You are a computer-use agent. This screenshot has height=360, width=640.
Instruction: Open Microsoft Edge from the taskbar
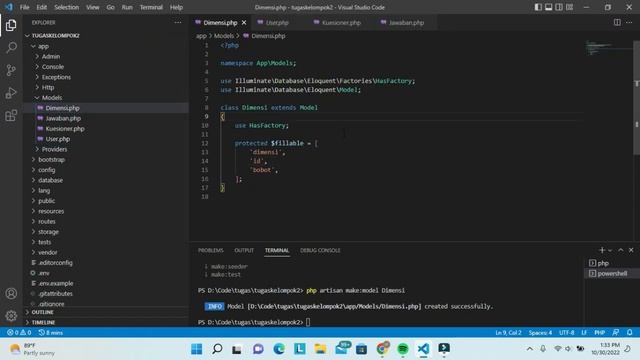coord(279,349)
